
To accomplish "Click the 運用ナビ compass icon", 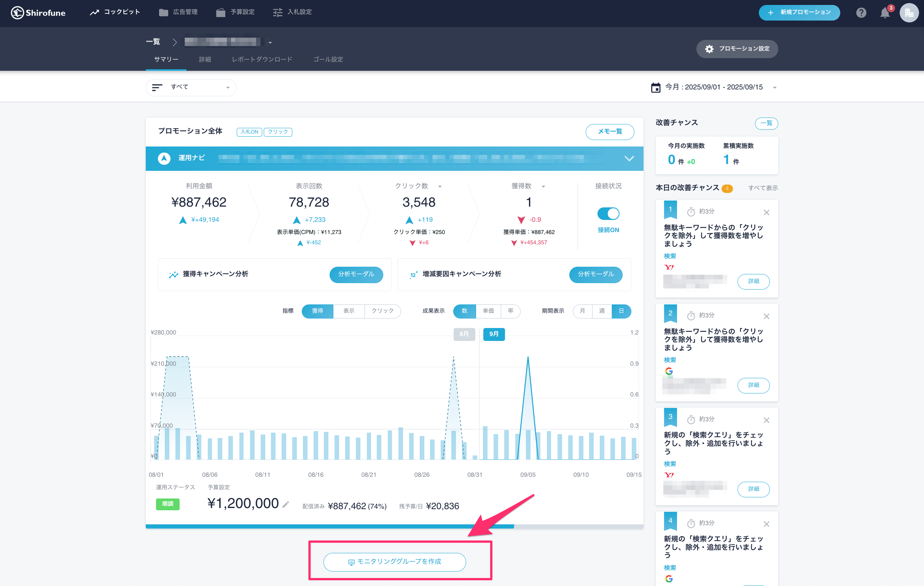I will (x=164, y=158).
